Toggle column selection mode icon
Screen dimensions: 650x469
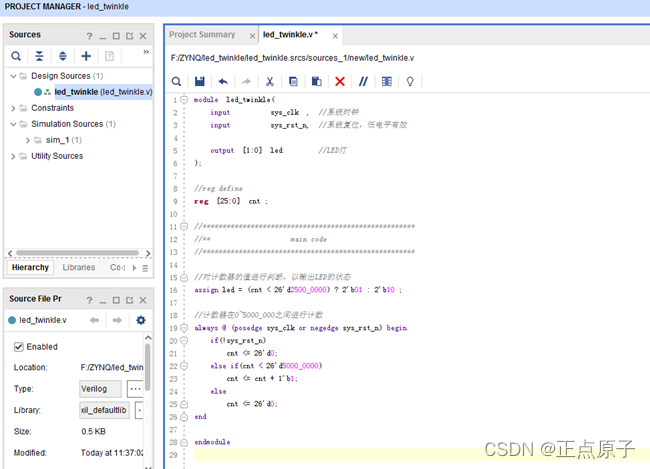(386, 81)
